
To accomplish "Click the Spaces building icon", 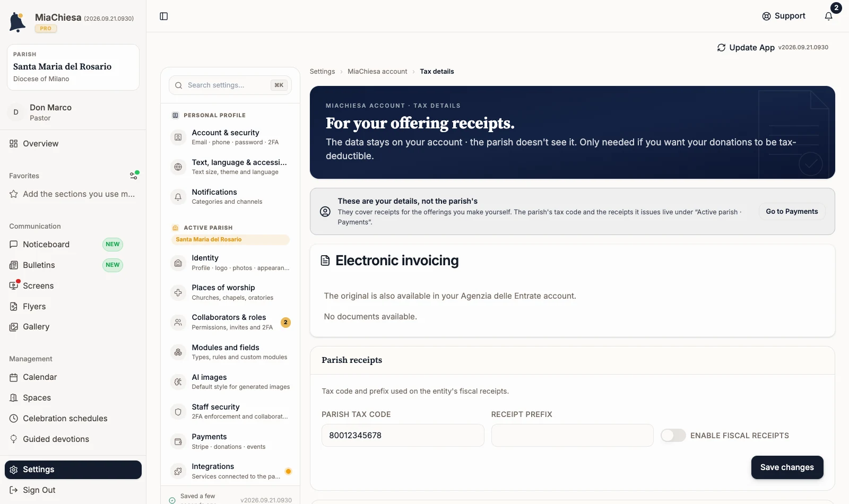I will (14, 398).
